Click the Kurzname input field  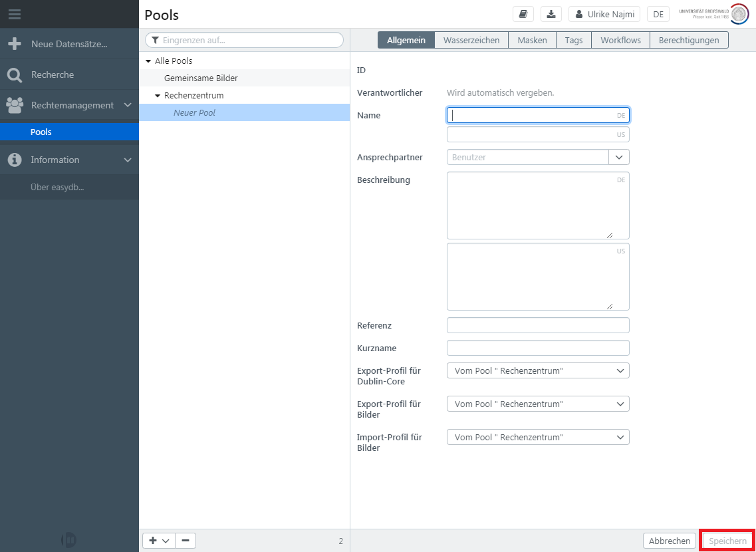point(537,348)
